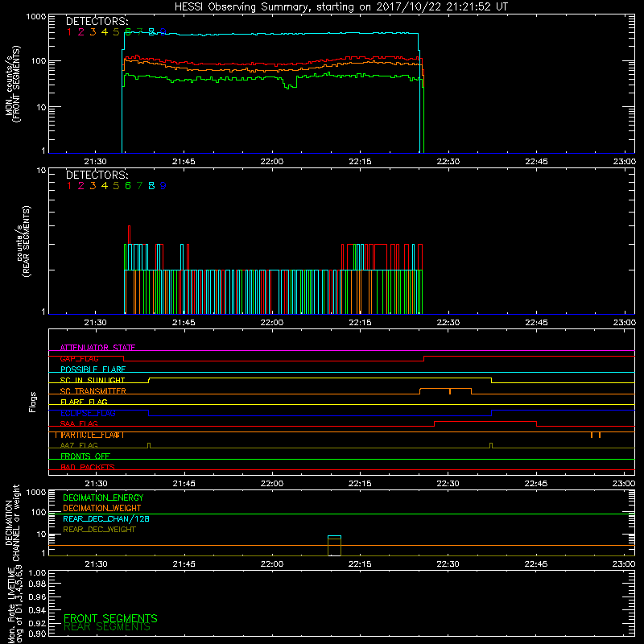This screenshot has height=644, width=644.
Task: Click the MON. counts/s front segments axis title
Action: [12, 85]
